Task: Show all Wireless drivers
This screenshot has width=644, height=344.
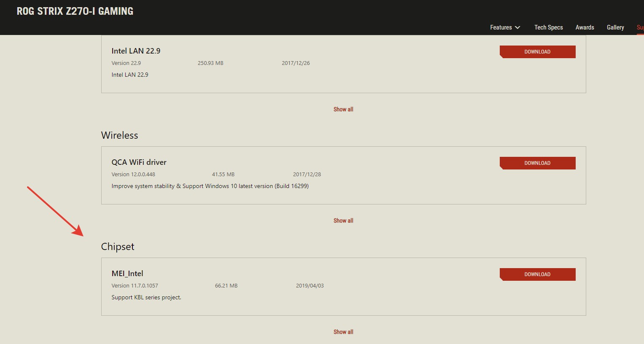Action: 343,220
